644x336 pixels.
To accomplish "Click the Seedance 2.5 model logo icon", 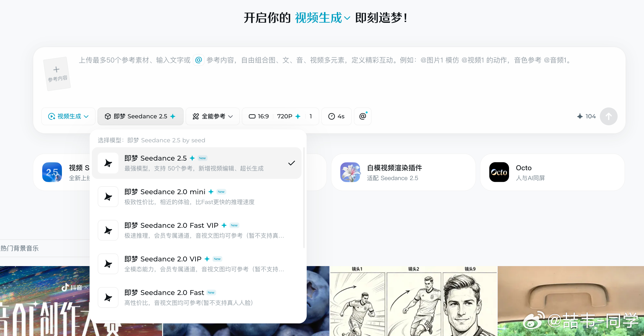I will coord(108,163).
